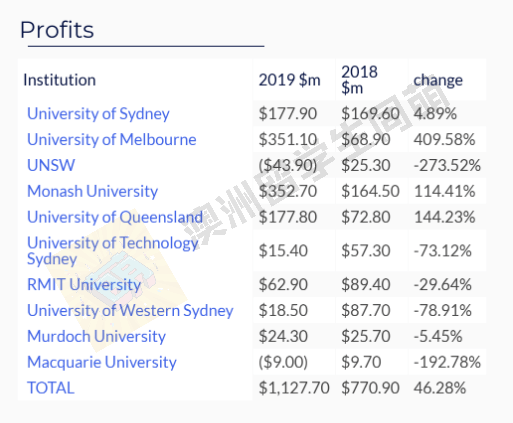Select Sydney's 2018 value $169.60
The height and width of the screenshot is (423, 513).
[370, 114]
